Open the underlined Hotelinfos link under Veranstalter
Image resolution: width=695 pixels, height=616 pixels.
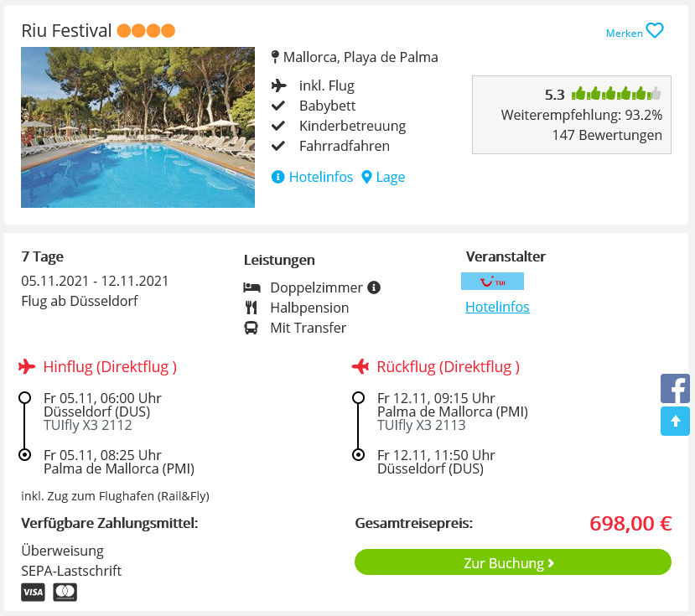497,307
